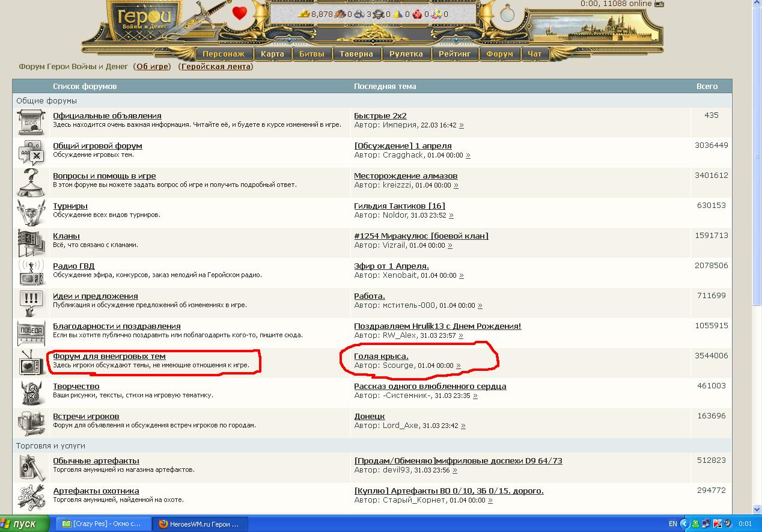This screenshot has height=532, width=762.
Task: Open mithril armor selling topic
Action: pyautogui.click(x=458, y=460)
